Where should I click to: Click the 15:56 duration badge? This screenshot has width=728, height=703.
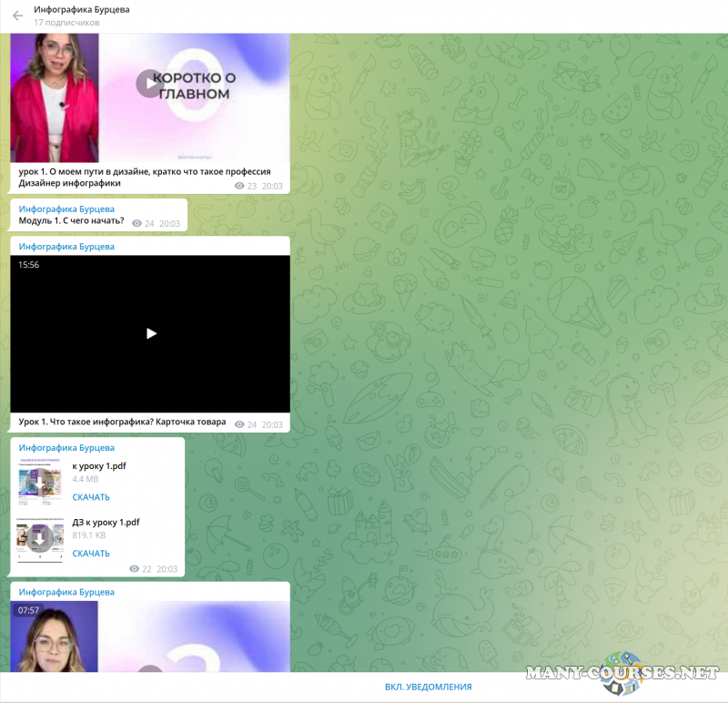click(x=28, y=265)
